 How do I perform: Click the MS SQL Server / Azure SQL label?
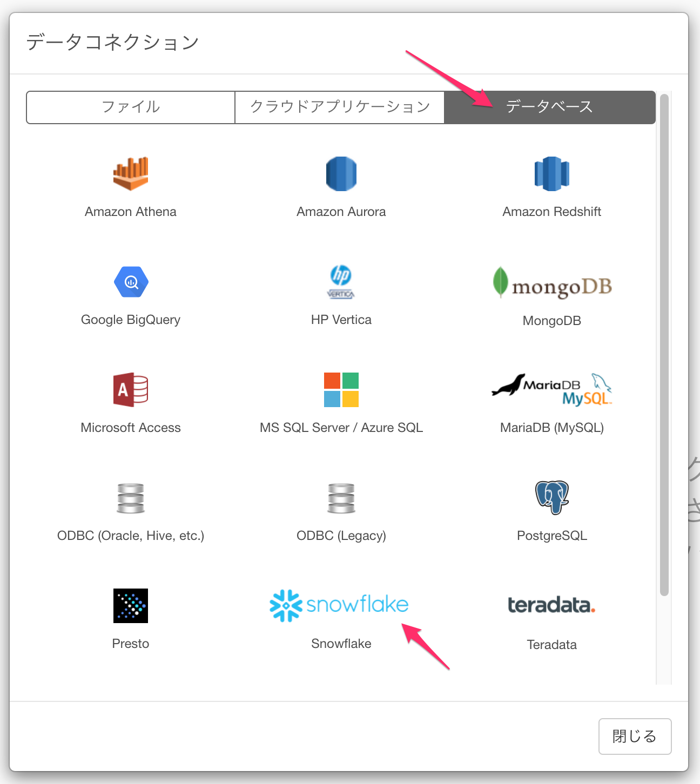(x=341, y=428)
